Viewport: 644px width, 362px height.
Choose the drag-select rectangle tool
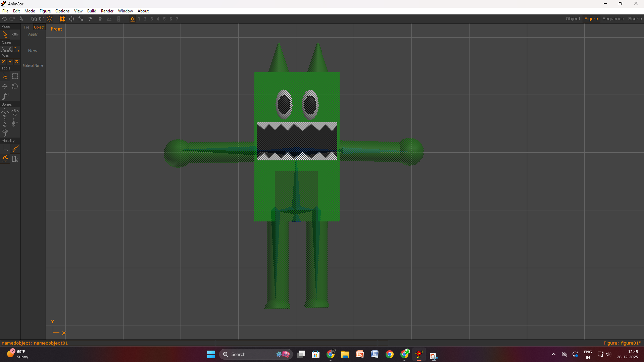point(15,76)
